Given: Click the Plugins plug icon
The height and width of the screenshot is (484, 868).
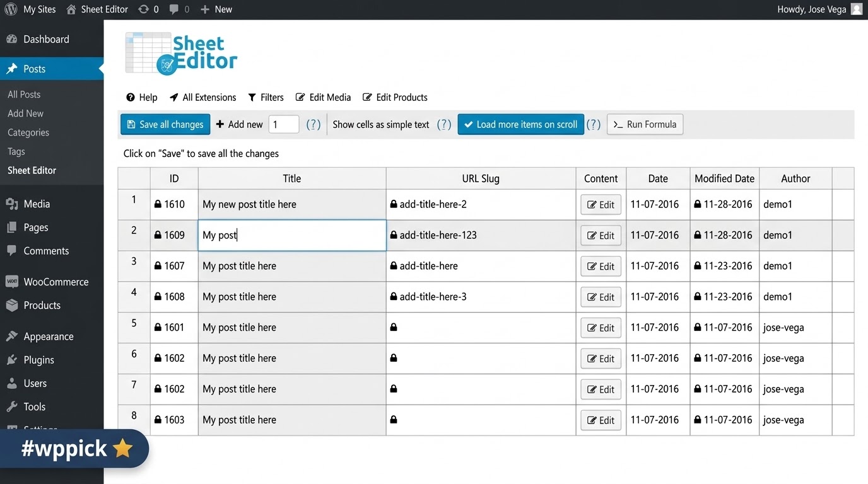Looking at the screenshot, I should (11, 360).
